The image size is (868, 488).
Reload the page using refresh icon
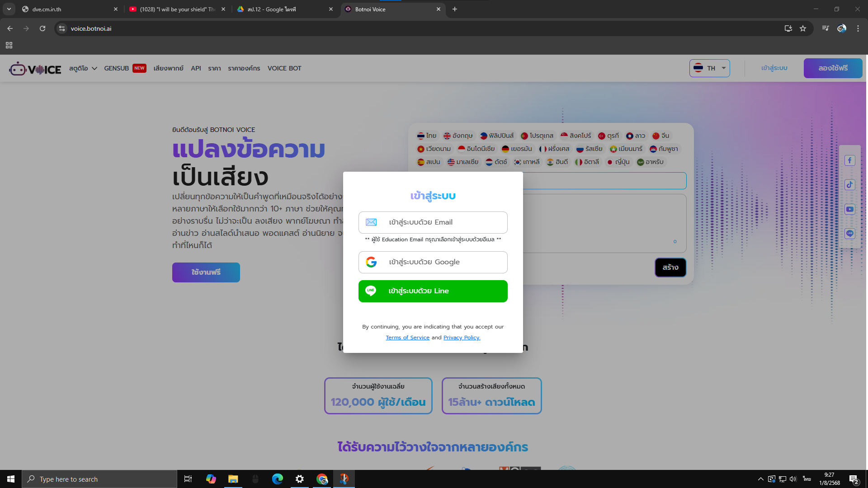point(42,28)
